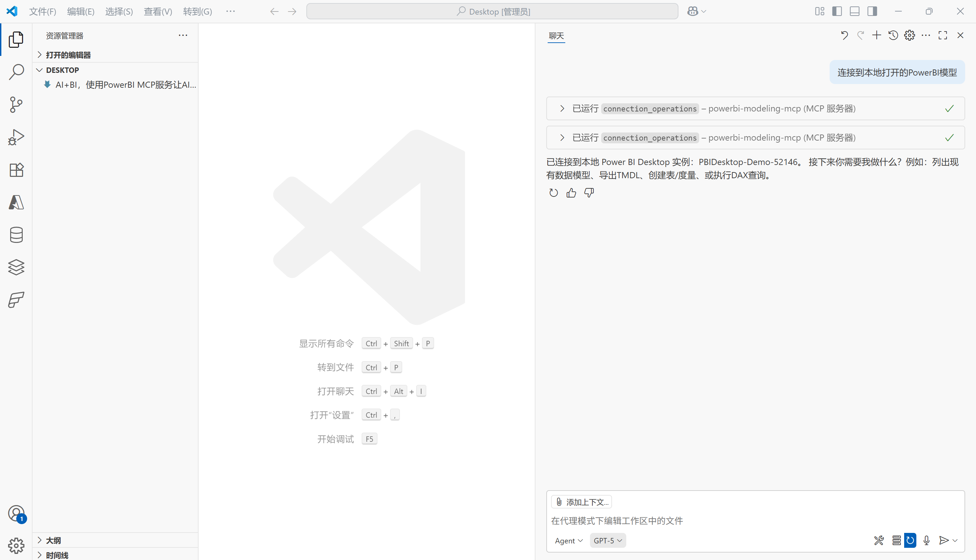This screenshot has height=560, width=976.
Task: Toggle the secondary sidebar visibility
Action: pyautogui.click(x=872, y=12)
